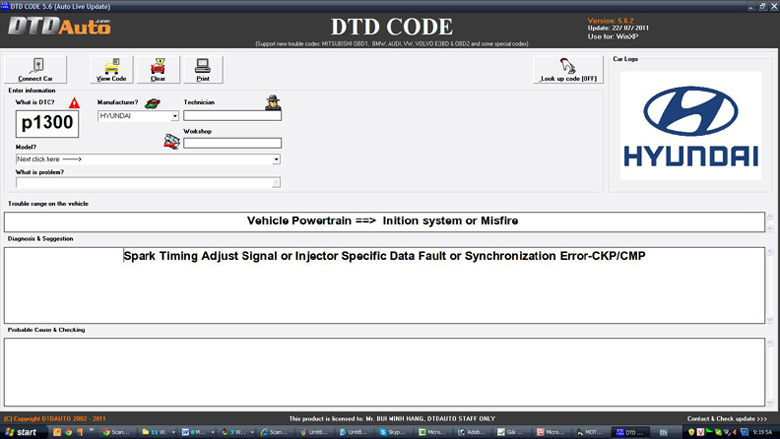The image size is (780, 439).
Task: Open the 11 W... folder group in taskbar
Action: tap(157, 432)
